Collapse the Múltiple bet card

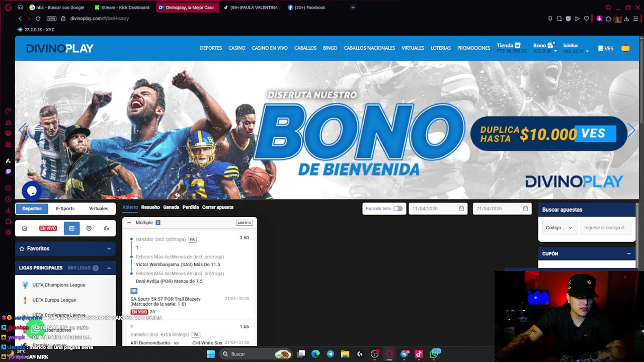click(129, 223)
